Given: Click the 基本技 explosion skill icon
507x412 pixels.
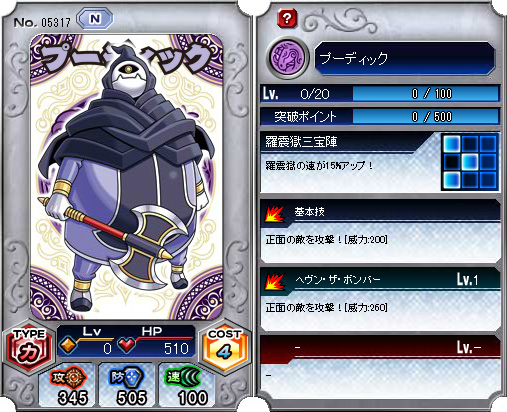Looking at the screenshot, I should 275,214.
